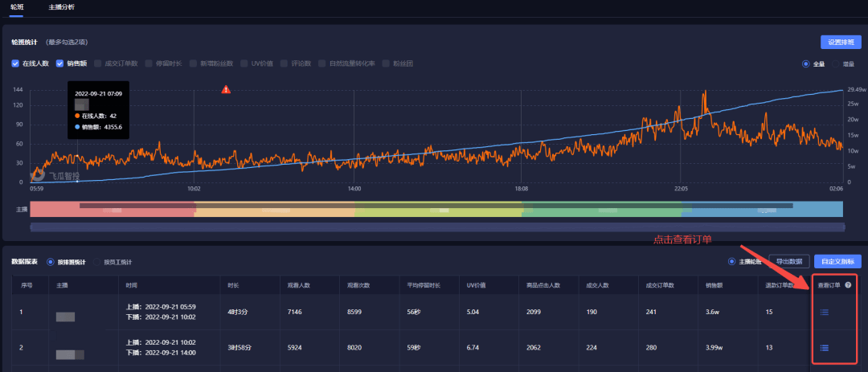Click the 设置排班 button

[841, 42]
